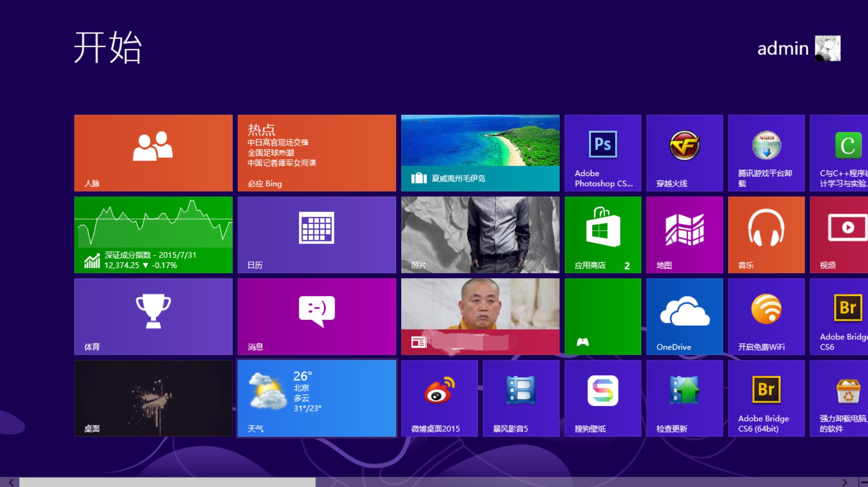Screen dimensions: 868x487
Task: Launch the 音乐 Music app
Action: point(766,235)
